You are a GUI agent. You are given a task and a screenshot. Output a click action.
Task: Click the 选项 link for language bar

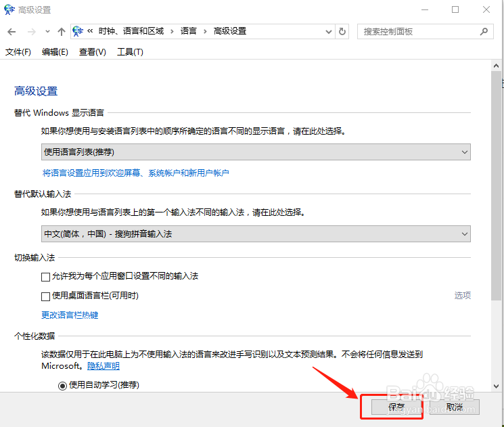(x=463, y=296)
